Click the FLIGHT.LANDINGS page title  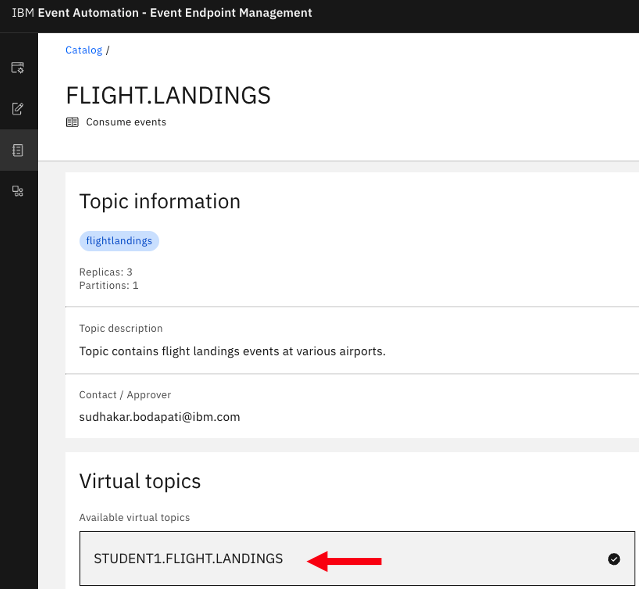(x=168, y=95)
